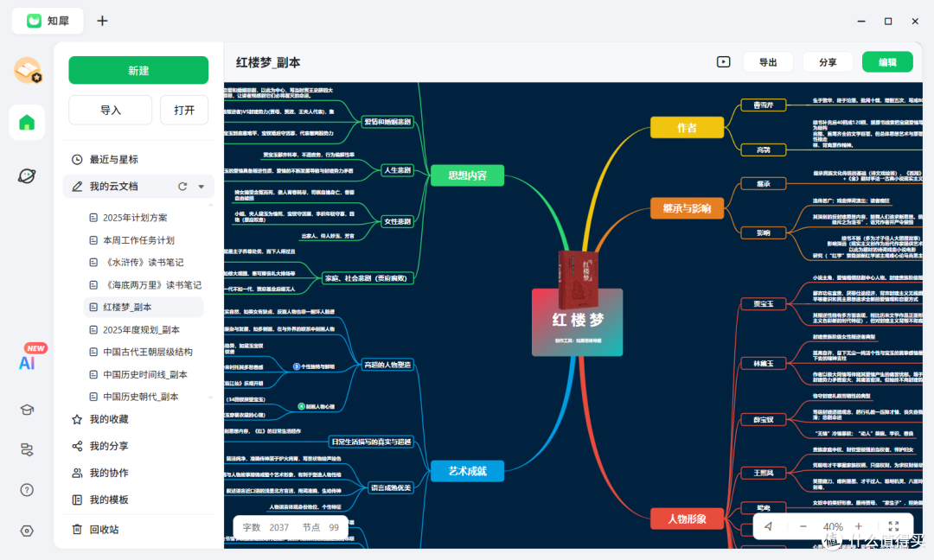Select 红楼梦_副本 in document list

[x=144, y=307]
